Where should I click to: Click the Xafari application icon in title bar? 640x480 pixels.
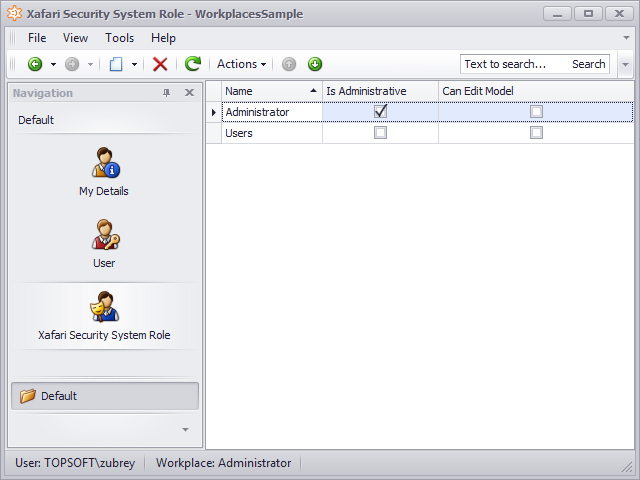click(x=15, y=13)
